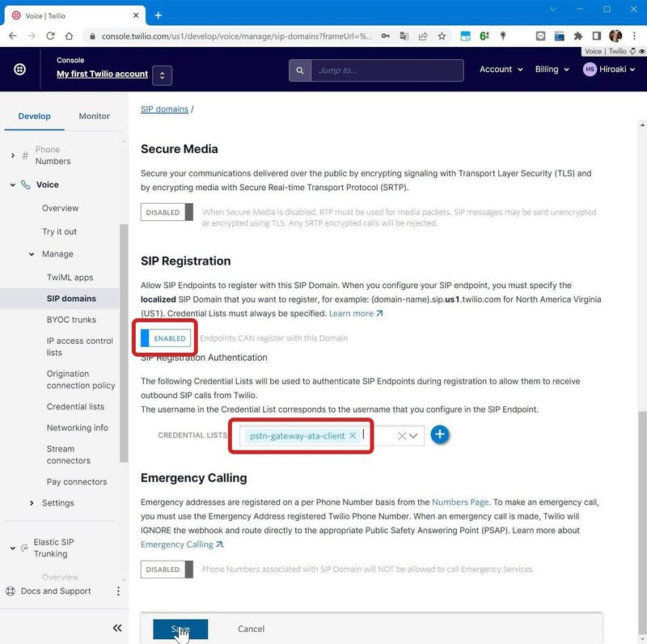Open the Emergency Calling link
The height and width of the screenshot is (644, 647).
tap(182, 544)
